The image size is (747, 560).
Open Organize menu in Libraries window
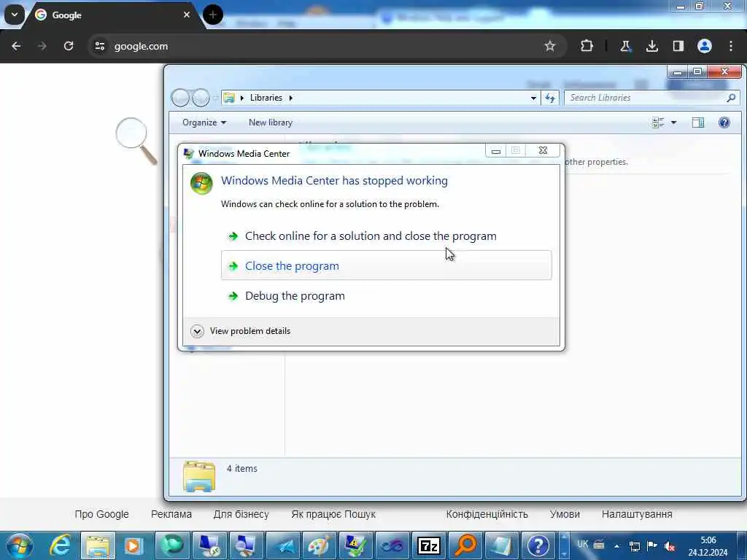click(204, 122)
